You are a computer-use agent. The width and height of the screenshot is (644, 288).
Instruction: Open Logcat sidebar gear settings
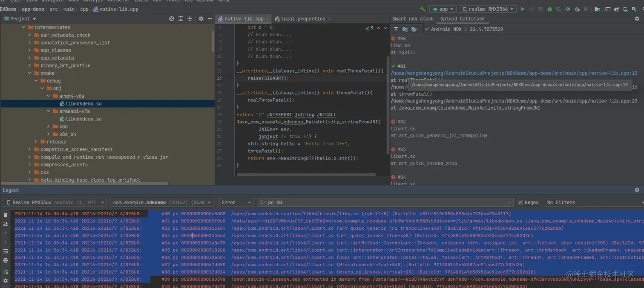coord(6,281)
